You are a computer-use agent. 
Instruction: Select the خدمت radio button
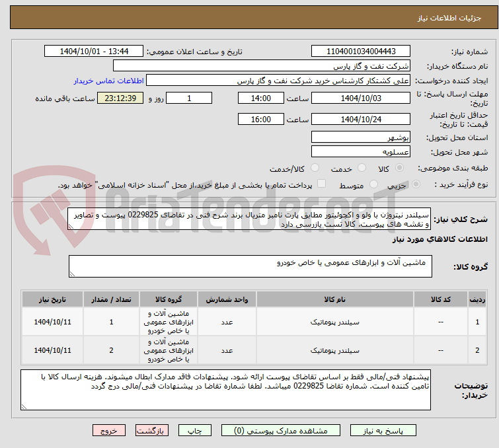coord(362,168)
